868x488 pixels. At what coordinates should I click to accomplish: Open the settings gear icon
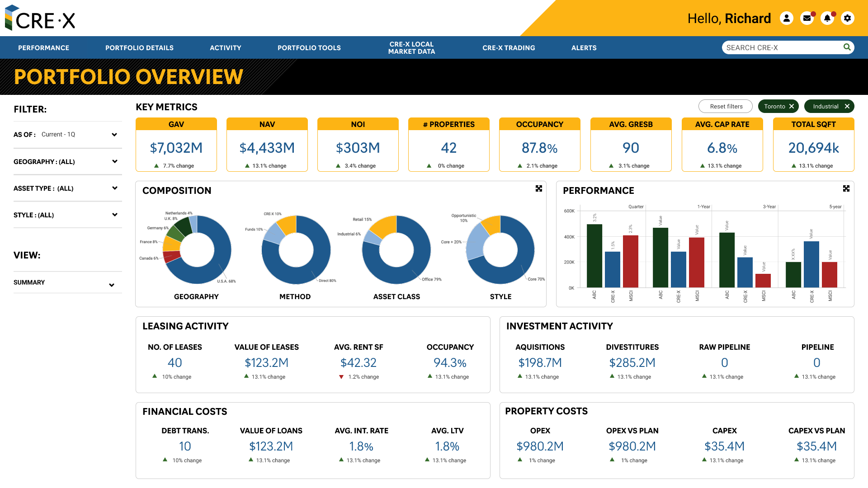point(848,18)
